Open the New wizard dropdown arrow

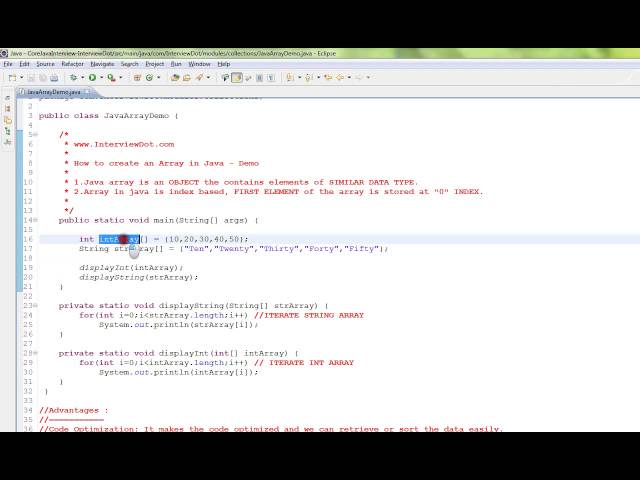pos(22,78)
